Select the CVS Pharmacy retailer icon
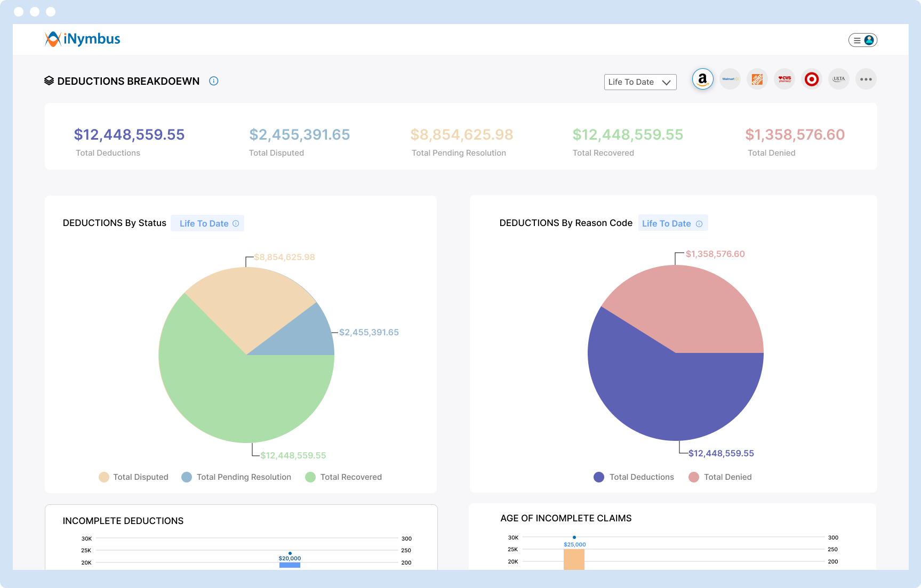921x588 pixels. click(x=784, y=78)
